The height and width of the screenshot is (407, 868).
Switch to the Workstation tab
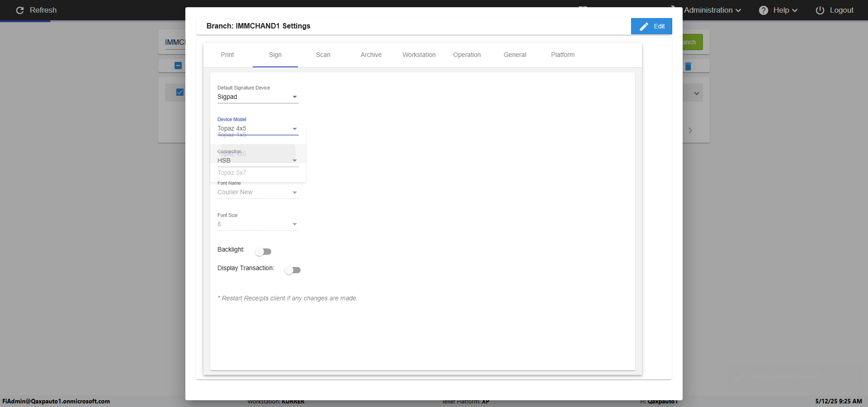(x=419, y=55)
